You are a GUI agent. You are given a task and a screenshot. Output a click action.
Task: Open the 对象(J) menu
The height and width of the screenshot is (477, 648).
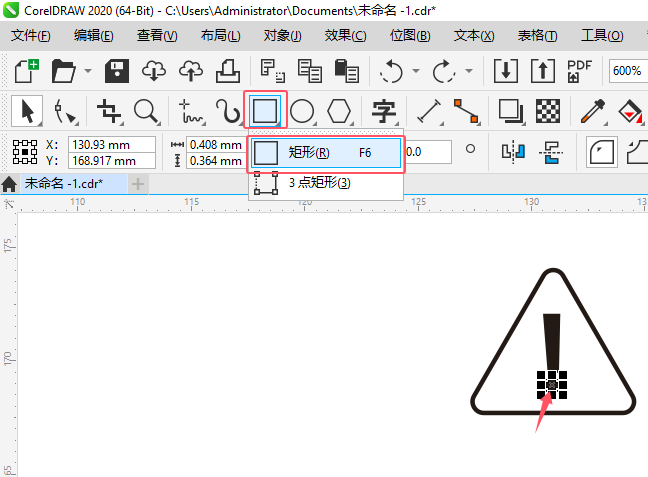(x=283, y=36)
